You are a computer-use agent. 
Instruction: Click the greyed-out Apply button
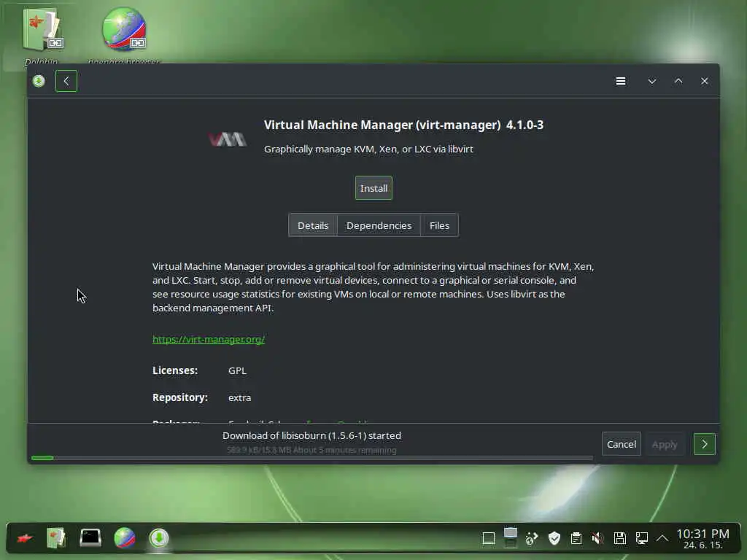(x=664, y=444)
